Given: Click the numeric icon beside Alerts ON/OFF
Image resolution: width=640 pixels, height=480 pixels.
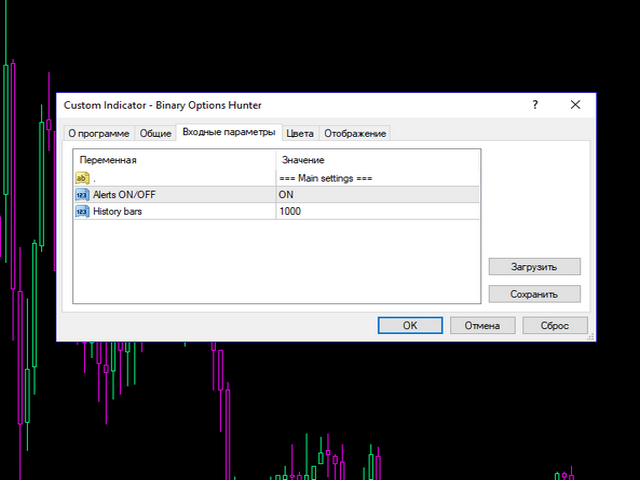Looking at the screenshot, I should pyautogui.click(x=82, y=195).
